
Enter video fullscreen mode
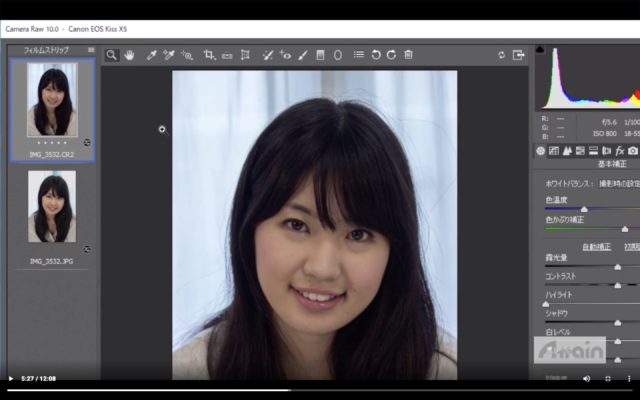click(x=608, y=379)
